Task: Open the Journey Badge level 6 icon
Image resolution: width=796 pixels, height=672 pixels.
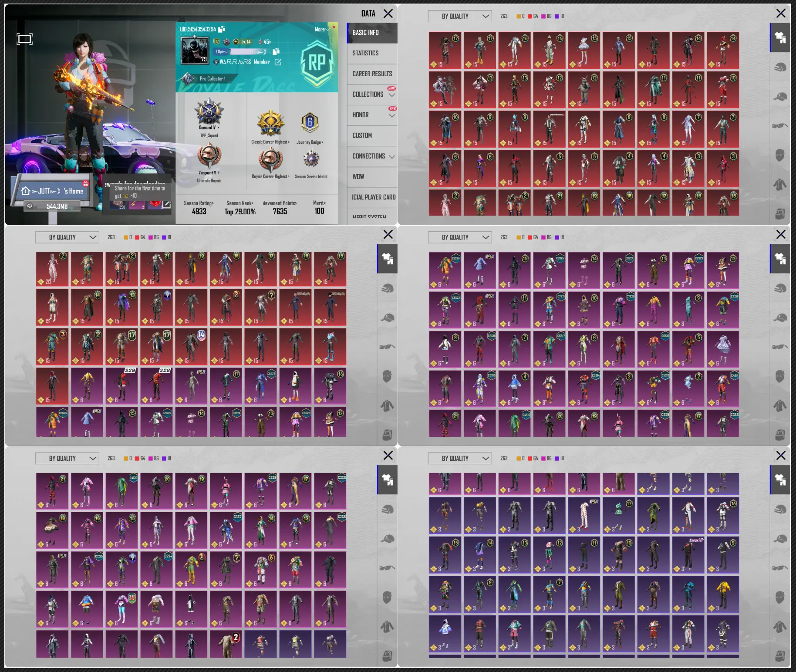Action: pos(310,123)
